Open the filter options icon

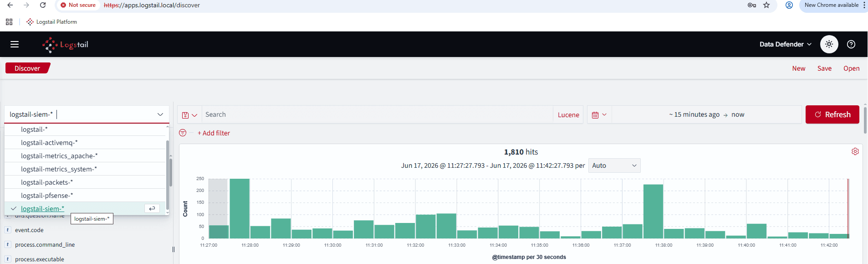tap(183, 133)
